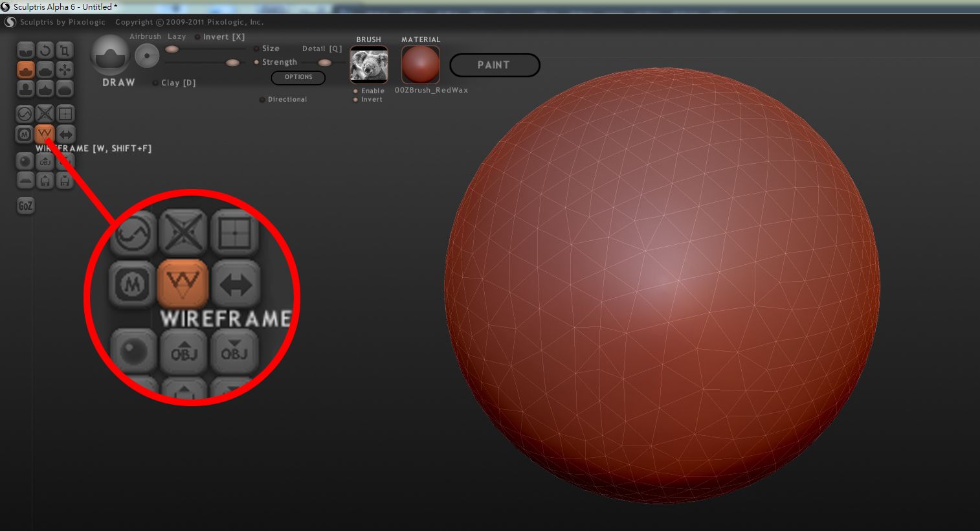Toggle the Size pressure dot
This screenshot has height=531, width=980.
coord(256,49)
